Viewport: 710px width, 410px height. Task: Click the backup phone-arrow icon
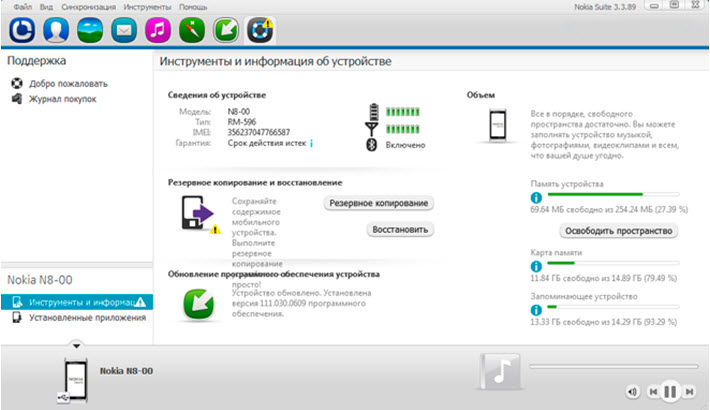197,213
